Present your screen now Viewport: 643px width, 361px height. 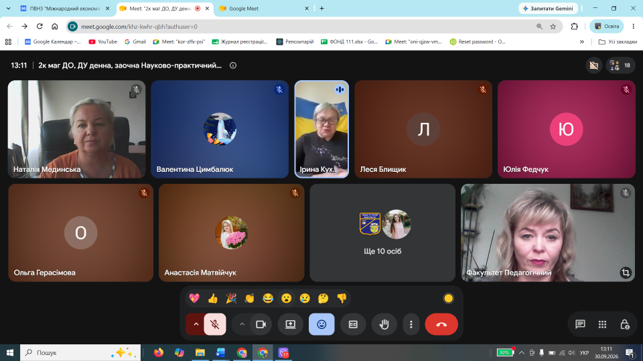[x=290, y=324]
